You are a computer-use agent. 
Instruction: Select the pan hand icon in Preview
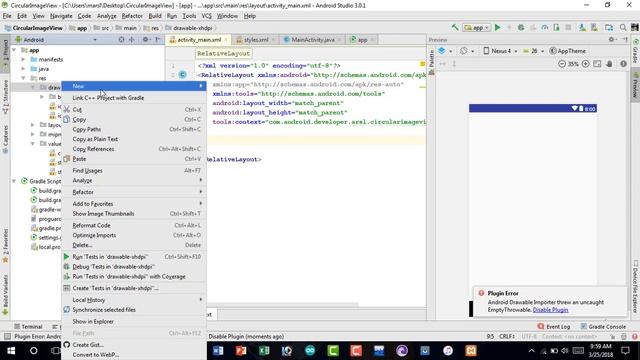tap(609, 64)
